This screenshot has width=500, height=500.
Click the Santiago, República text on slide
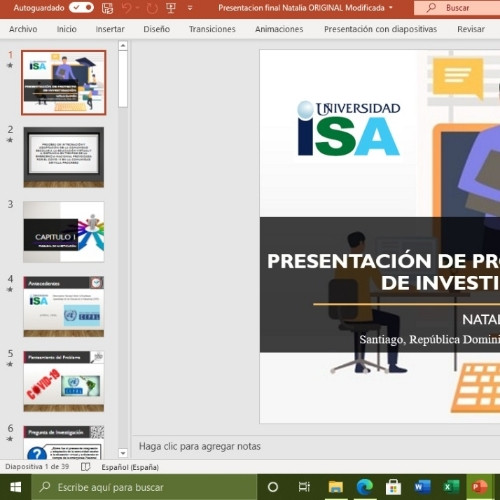tap(430, 339)
